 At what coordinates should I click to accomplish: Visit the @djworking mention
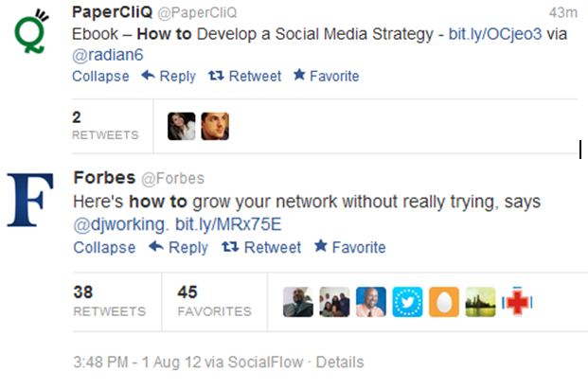121,224
